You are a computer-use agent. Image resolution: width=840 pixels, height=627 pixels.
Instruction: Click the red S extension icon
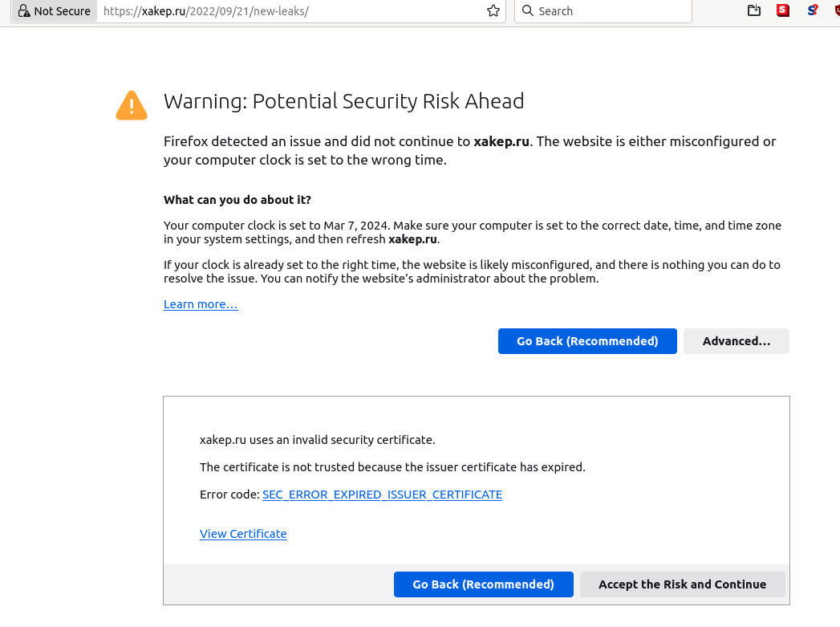[x=783, y=11]
